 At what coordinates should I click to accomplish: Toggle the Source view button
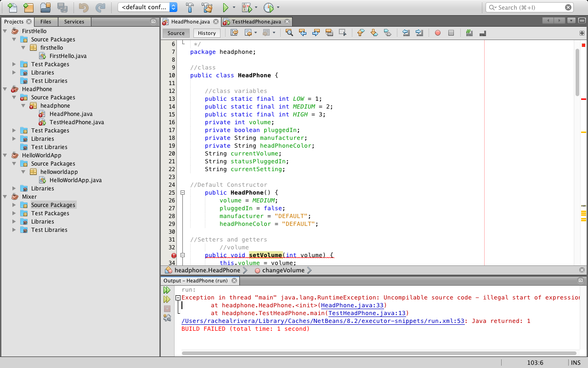tap(176, 33)
